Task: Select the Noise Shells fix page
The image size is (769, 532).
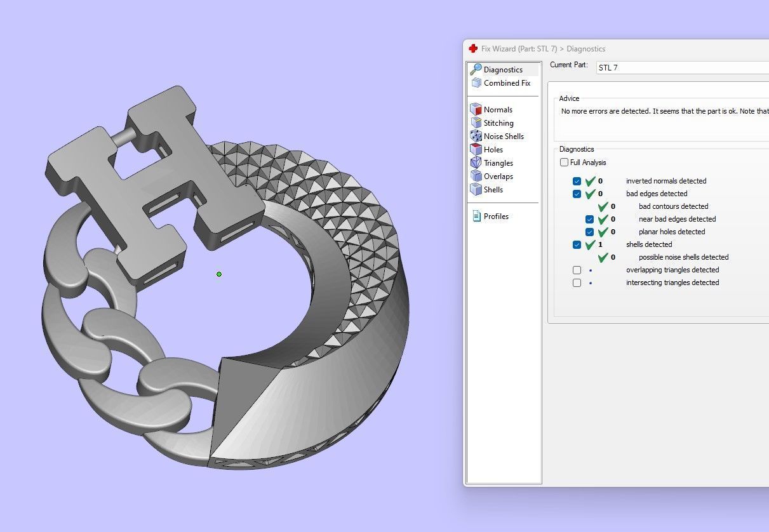Action: (497, 136)
